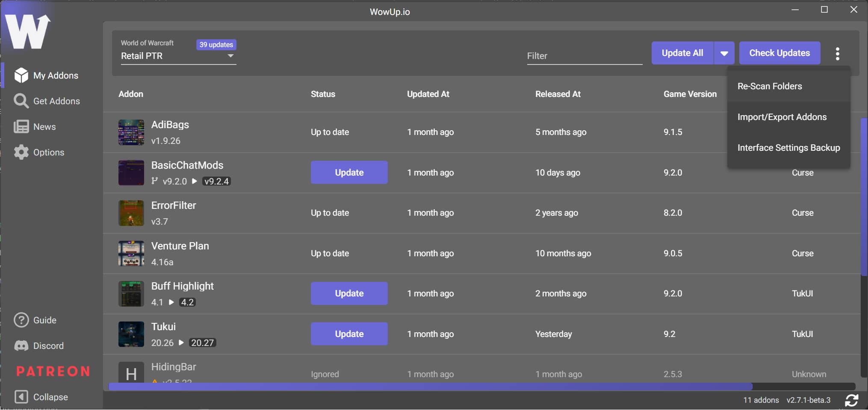Click 2 years ago in ErrorFilter row
This screenshot has height=410, width=868.
[x=557, y=213]
